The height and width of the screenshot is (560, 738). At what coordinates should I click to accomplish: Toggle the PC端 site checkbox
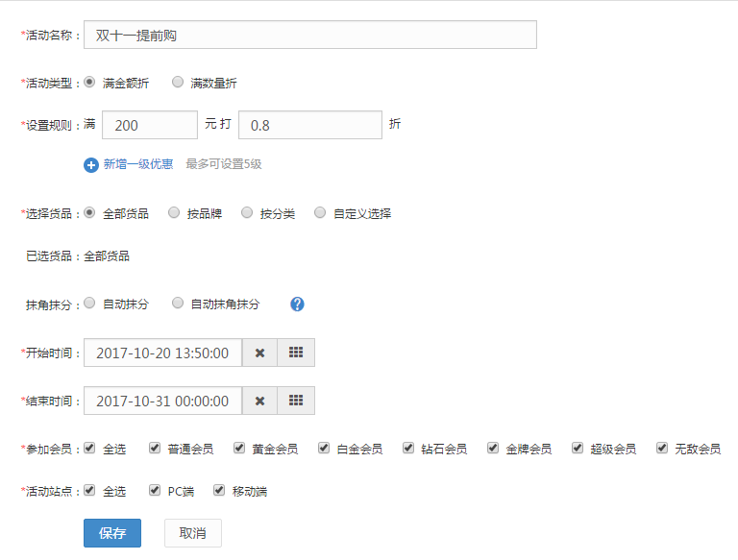(x=155, y=491)
